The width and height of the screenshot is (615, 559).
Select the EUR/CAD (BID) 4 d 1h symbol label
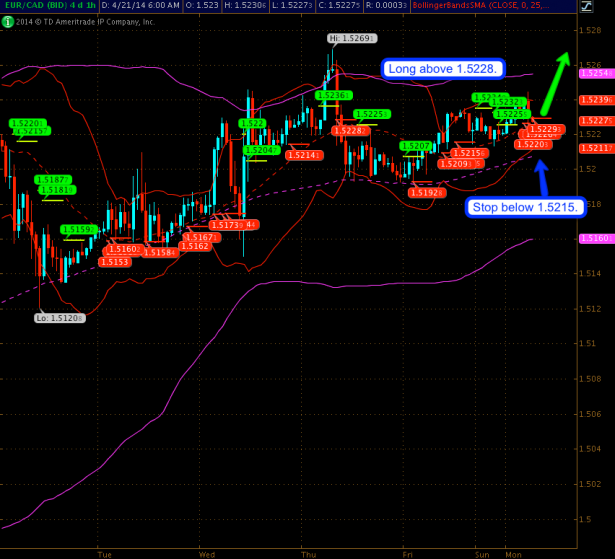click(49, 5)
